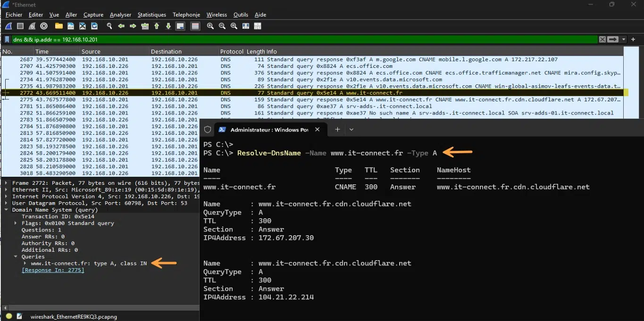Viewport: 644px width, 321px height.
Task: Sort packets by the Source column header
Action: [115, 51]
